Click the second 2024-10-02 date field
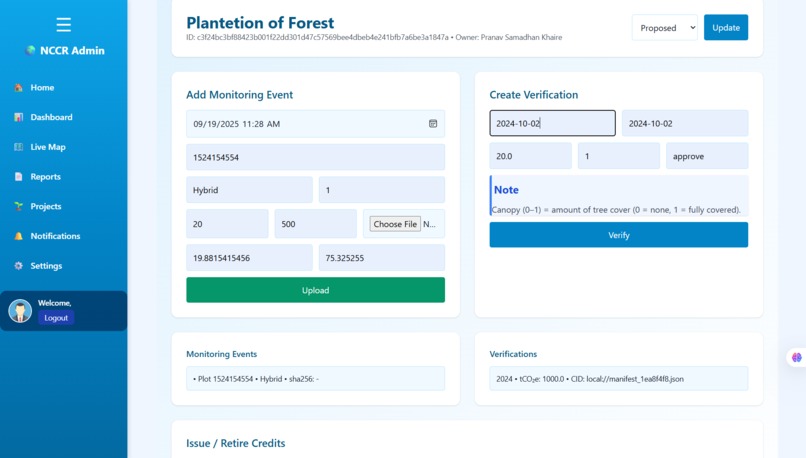Image resolution: width=806 pixels, height=458 pixels. (685, 123)
